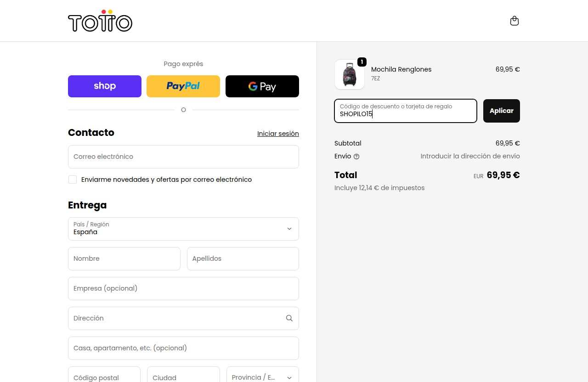The height and width of the screenshot is (382, 588).
Task: Click the Mochila Renglones product name
Action: [401, 69]
